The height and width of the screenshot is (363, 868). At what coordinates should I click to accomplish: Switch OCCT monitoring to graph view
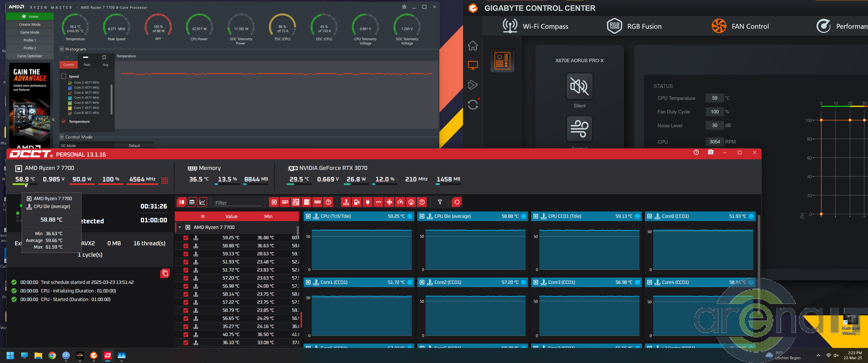pos(202,202)
